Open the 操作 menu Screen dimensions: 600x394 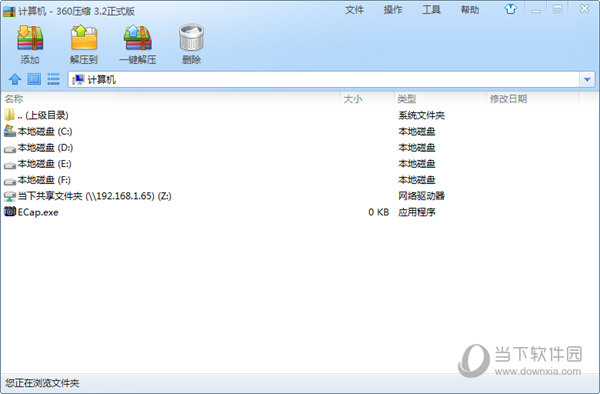point(393,10)
